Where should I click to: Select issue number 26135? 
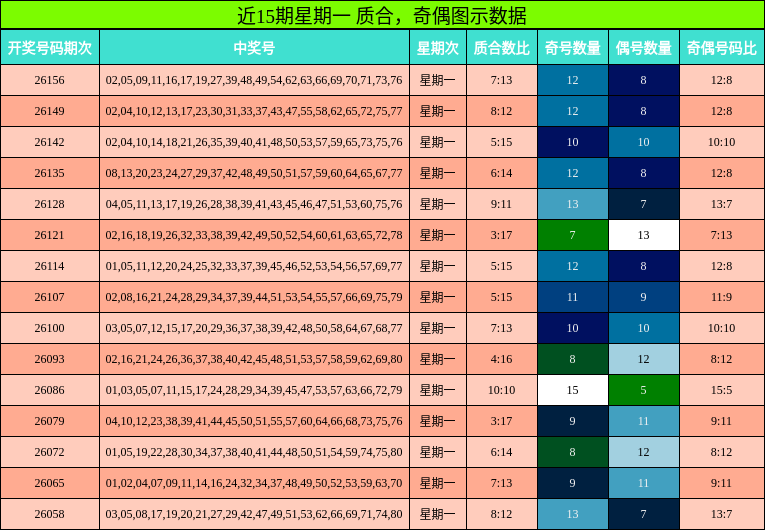coord(49,173)
